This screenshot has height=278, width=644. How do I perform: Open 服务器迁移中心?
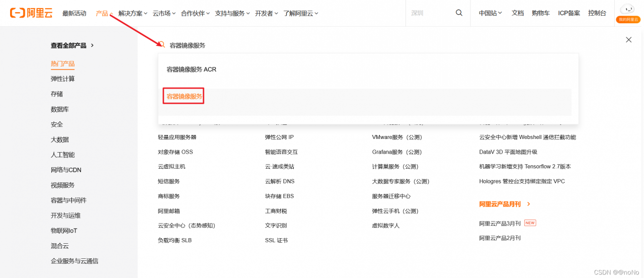(x=391, y=196)
